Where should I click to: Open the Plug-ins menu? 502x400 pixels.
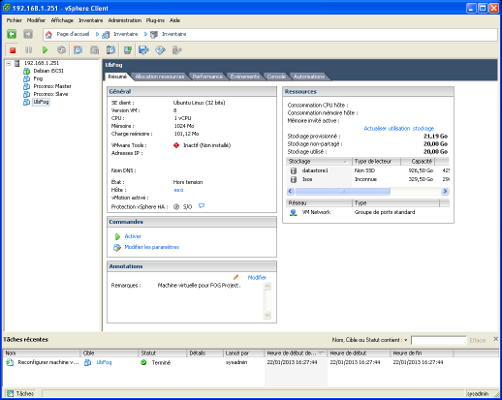tap(155, 20)
